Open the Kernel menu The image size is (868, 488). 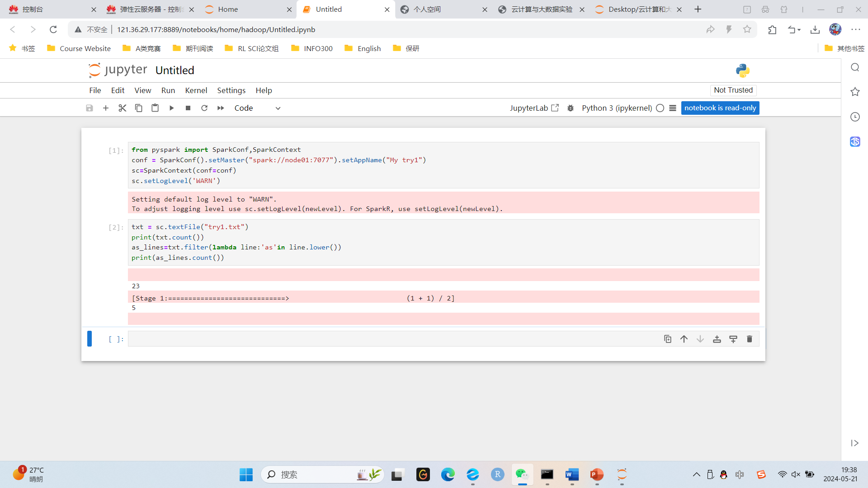coord(196,90)
